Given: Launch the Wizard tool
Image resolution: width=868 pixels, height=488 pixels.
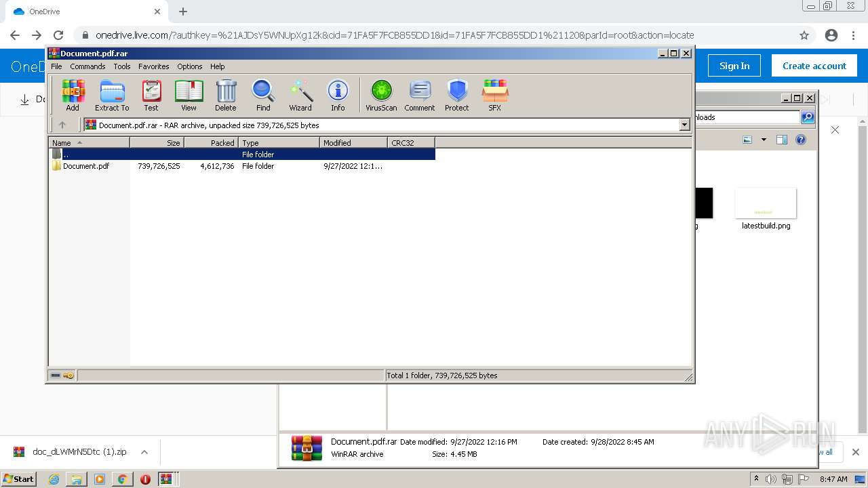Looking at the screenshot, I should (300, 95).
